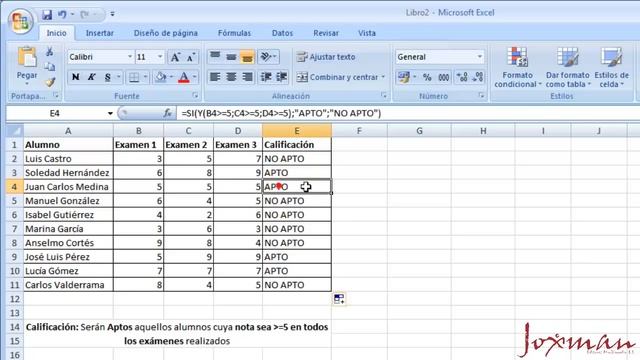Click the E4 Name Box field

[55, 113]
